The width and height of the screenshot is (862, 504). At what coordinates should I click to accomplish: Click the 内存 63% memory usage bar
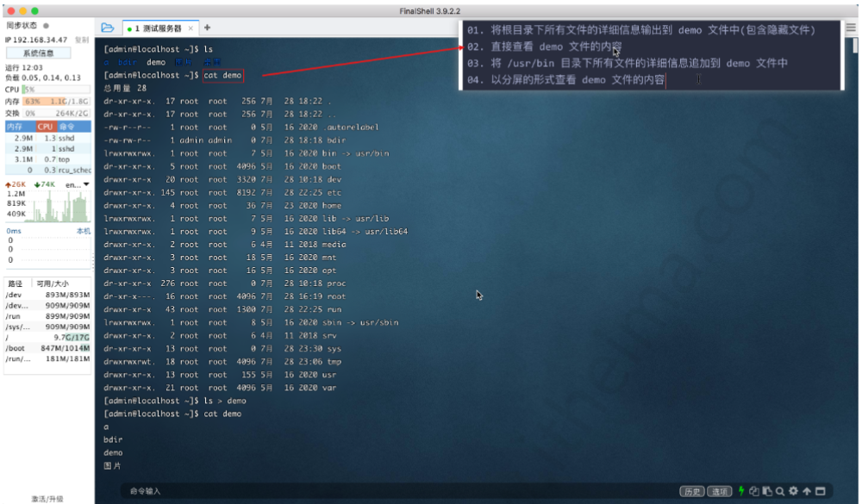(56, 101)
